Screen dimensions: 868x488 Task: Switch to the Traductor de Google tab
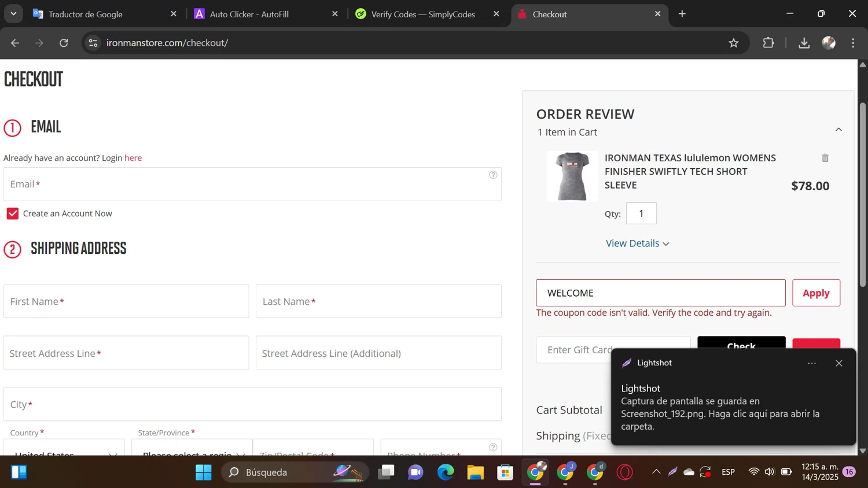104,14
